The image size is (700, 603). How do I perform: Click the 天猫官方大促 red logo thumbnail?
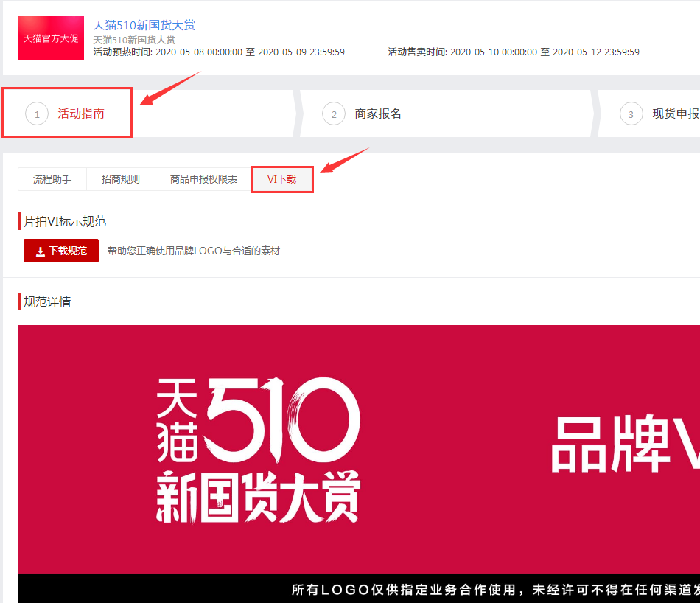(51, 38)
